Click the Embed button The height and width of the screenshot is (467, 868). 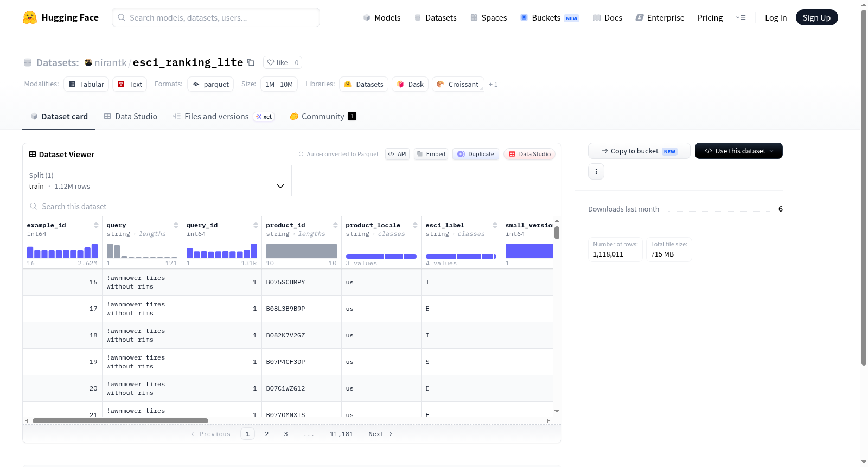431,154
